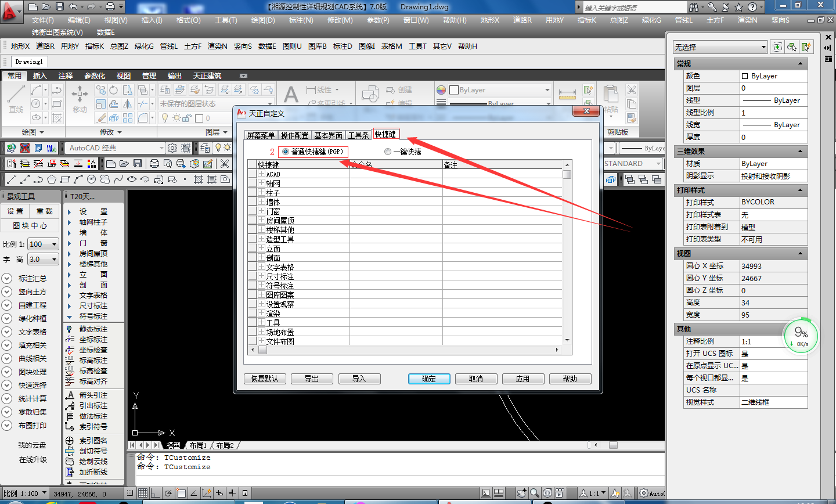This screenshot has height=504, width=836.
Task: Switch to the 操作配置 tab
Action: point(294,135)
